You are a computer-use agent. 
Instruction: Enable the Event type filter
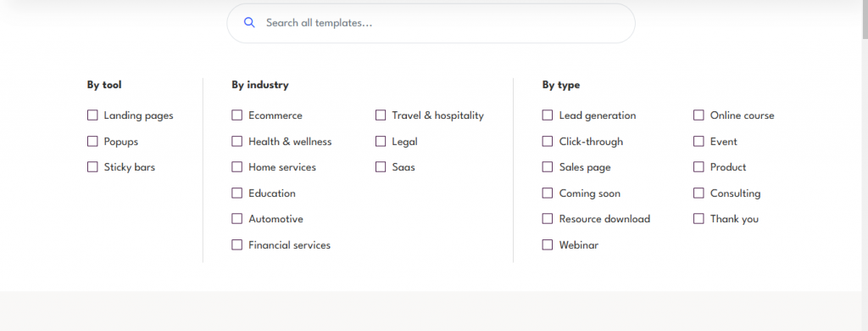point(698,142)
